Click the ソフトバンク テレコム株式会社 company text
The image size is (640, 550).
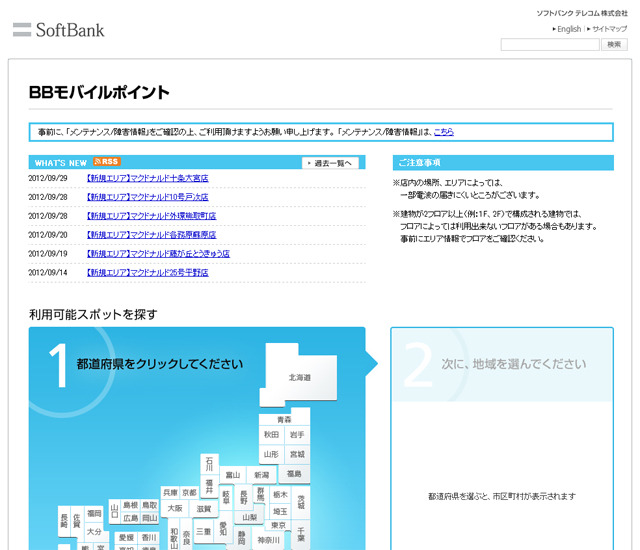click(x=582, y=13)
